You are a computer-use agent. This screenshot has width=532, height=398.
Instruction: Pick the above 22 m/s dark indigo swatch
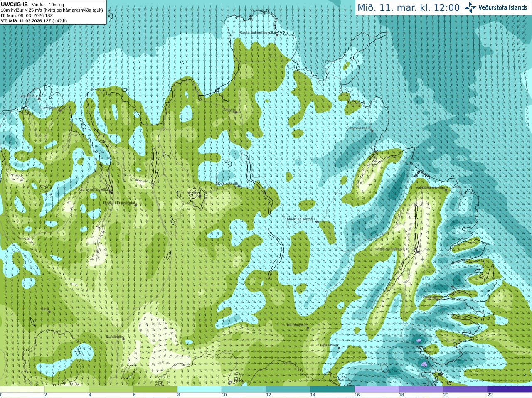pos(510,389)
